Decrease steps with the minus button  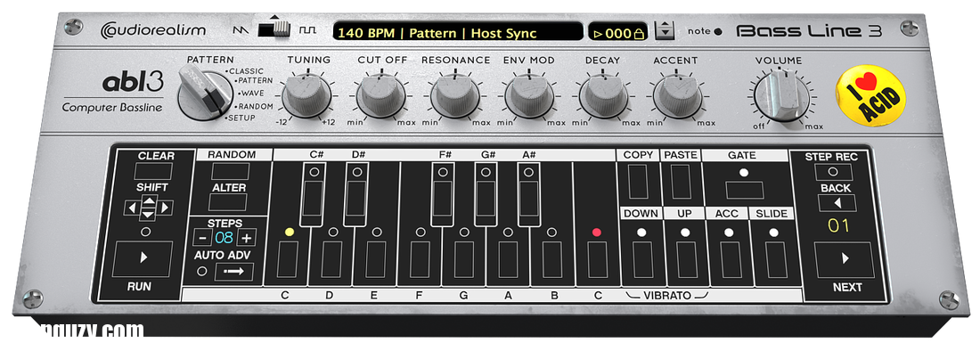point(202,237)
